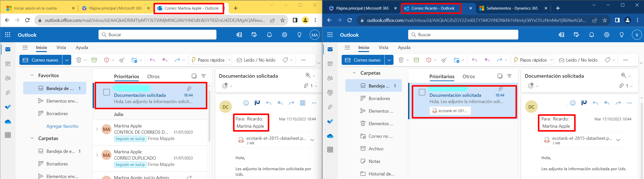
Task: Open Settings gear in Martina Apple's Outlook
Action: click(x=284, y=35)
